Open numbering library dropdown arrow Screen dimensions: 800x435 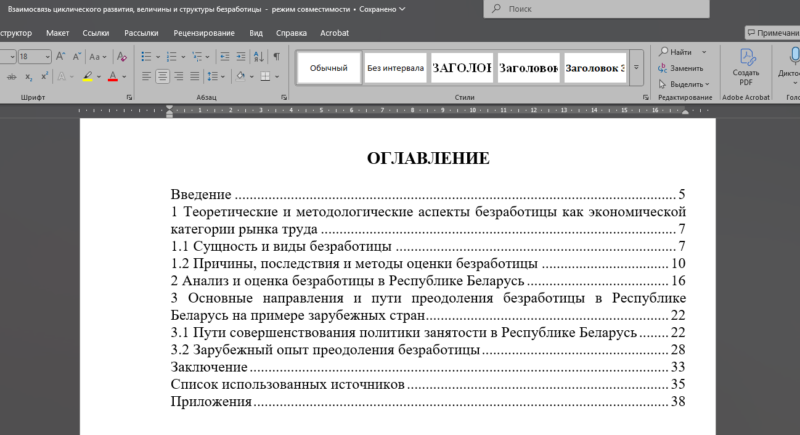pyautogui.click(x=183, y=57)
